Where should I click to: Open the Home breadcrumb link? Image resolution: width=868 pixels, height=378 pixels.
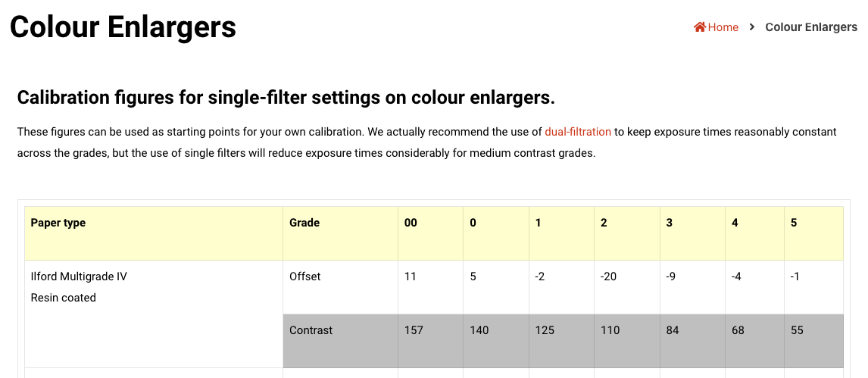tap(723, 27)
